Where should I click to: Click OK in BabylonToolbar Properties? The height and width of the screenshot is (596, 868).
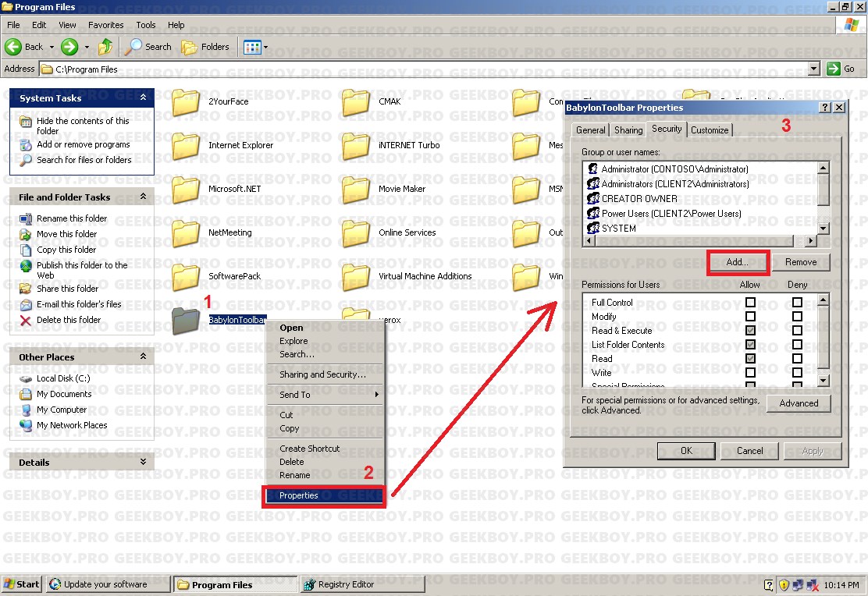tap(686, 451)
